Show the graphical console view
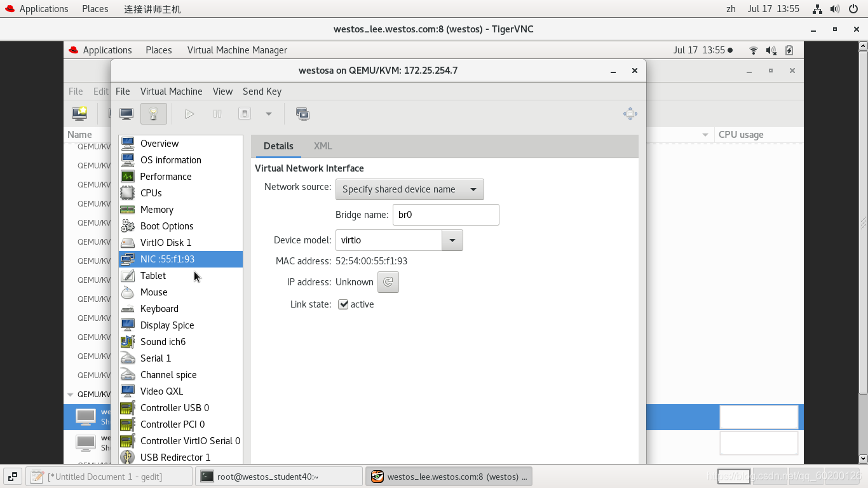Viewport: 868px width, 488px height. 126,114
